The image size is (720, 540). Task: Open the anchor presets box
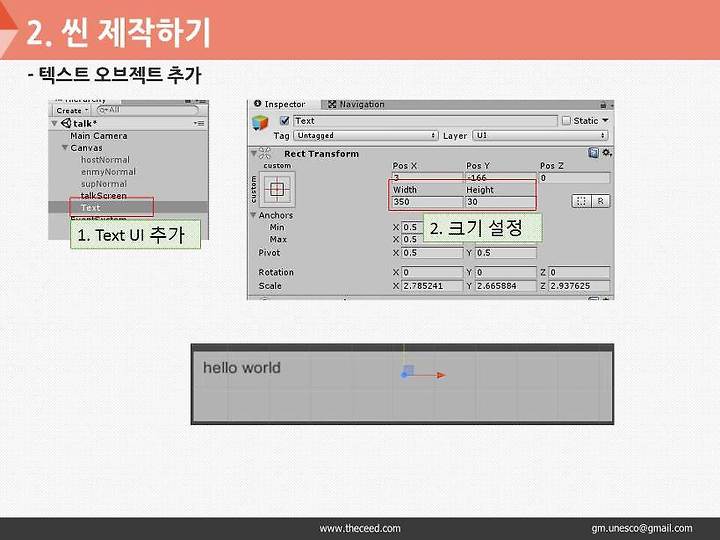point(277,189)
